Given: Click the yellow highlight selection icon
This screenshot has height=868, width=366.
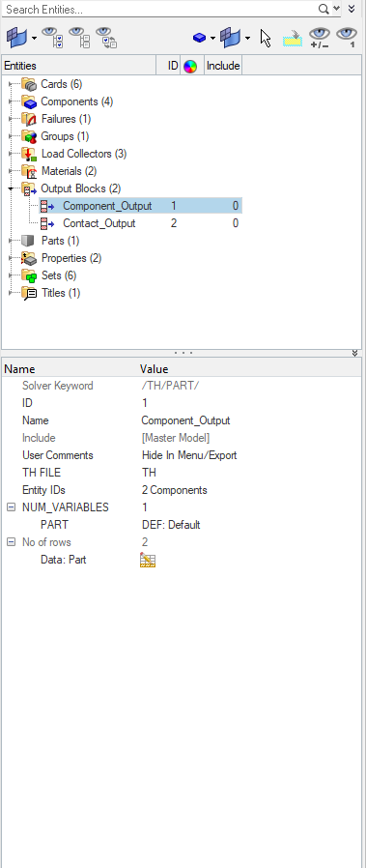Looking at the screenshot, I should tap(293, 39).
